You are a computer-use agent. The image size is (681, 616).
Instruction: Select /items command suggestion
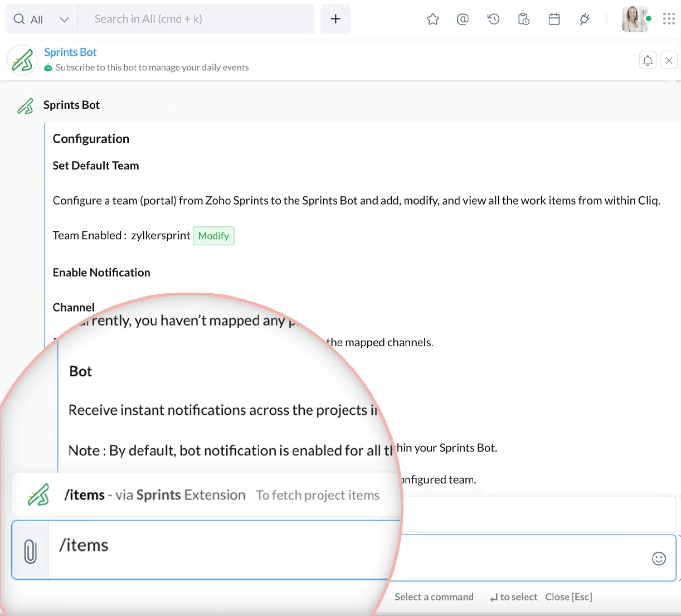(205, 495)
